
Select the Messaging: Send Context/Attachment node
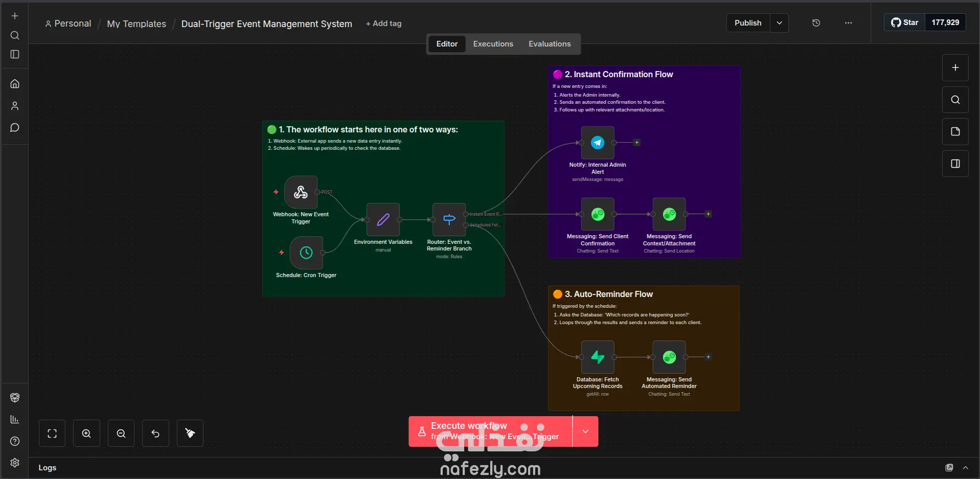pos(669,214)
